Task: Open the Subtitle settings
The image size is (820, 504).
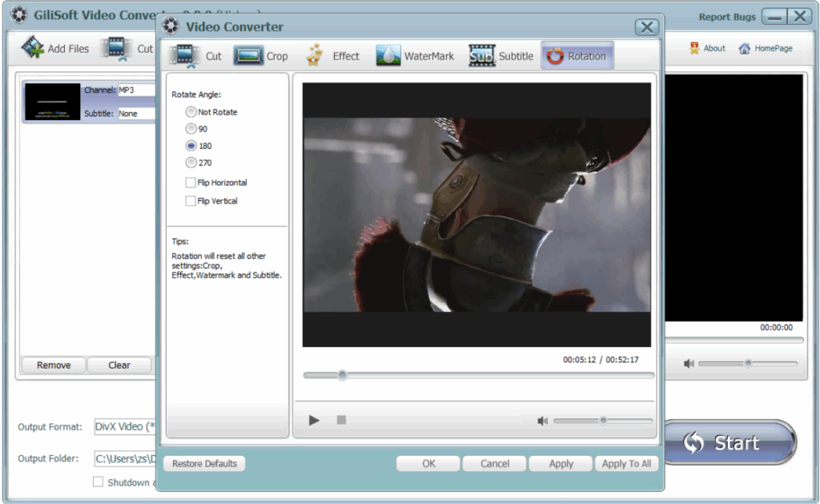Action: click(x=500, y=55)
